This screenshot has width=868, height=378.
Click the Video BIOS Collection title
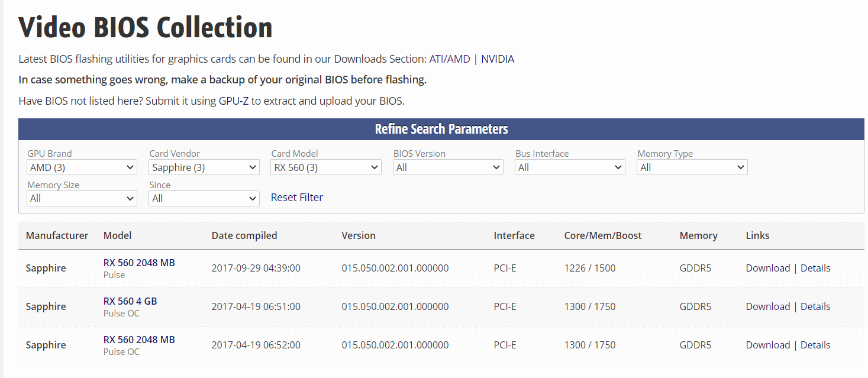(146, 27)
